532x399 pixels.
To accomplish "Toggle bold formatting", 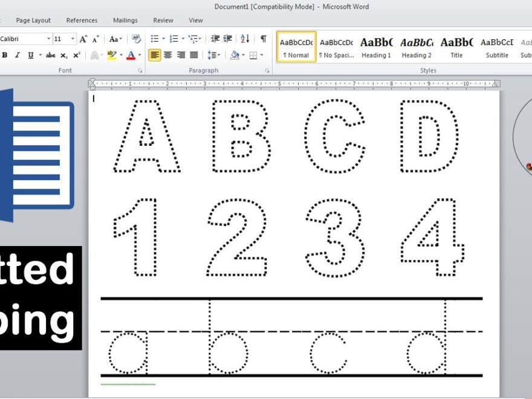I will pyautogui.click(x=5, y=55).
